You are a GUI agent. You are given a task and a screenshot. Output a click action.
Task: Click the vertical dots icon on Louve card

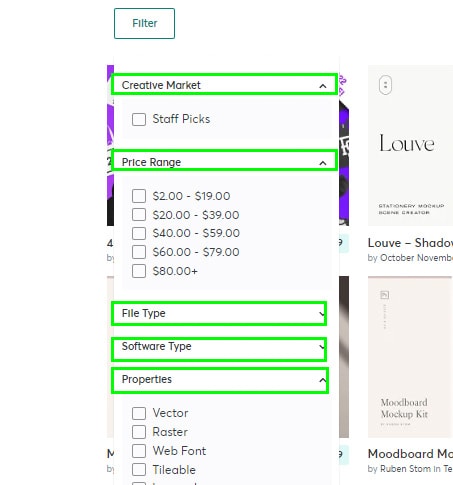tap(385, 85)
